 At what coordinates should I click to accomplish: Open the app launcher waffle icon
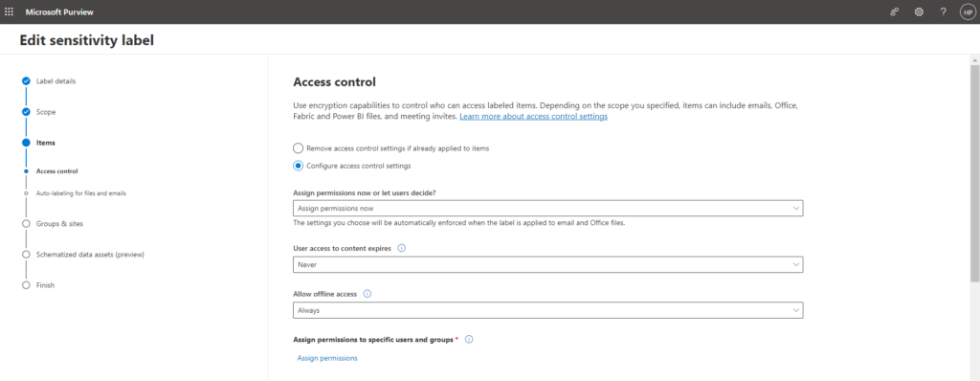point(9,11)
